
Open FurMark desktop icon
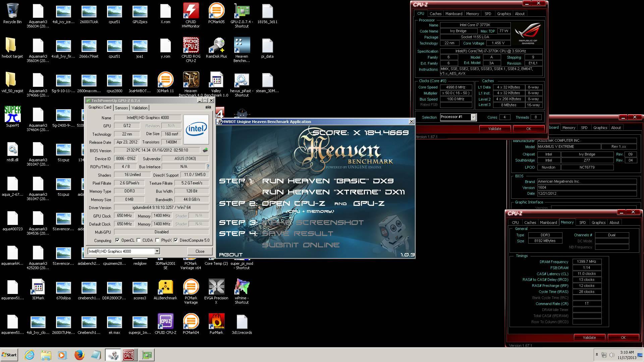[x=216, y=324]
